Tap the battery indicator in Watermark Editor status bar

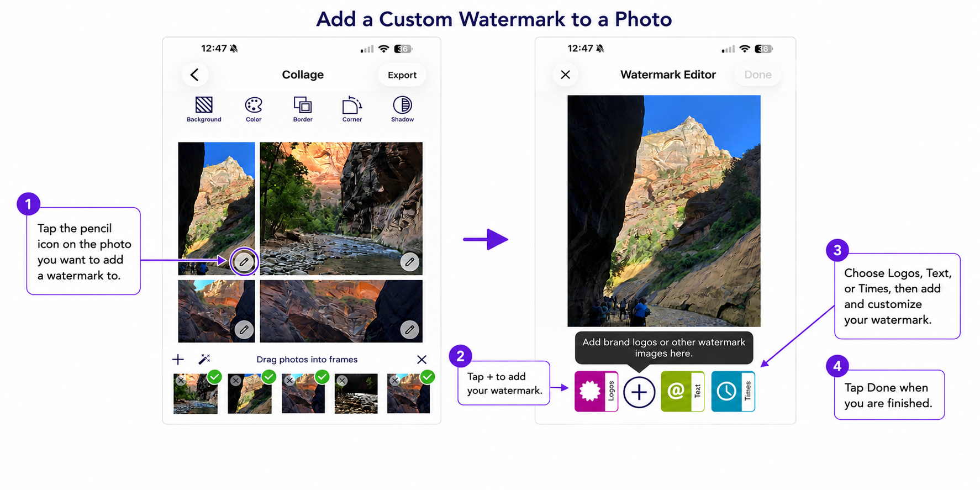pos(763,49)
